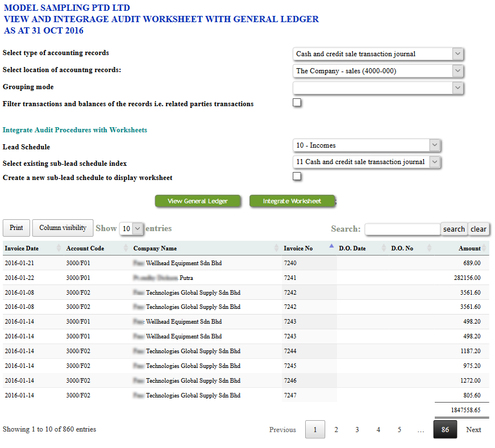Screen dimensions: 495x448
Task: Open the Lead Schedule dropdown
Action: tap(367, 145)
